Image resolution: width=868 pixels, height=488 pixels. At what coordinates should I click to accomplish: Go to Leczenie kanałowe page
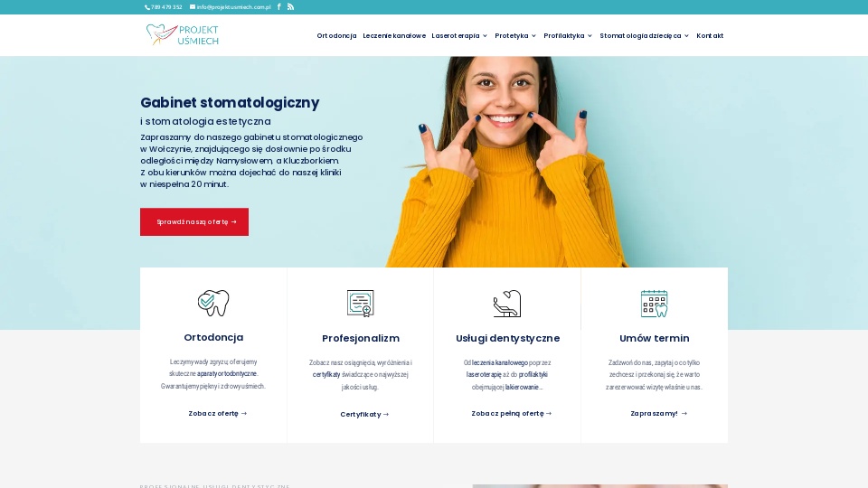(394, 35)
